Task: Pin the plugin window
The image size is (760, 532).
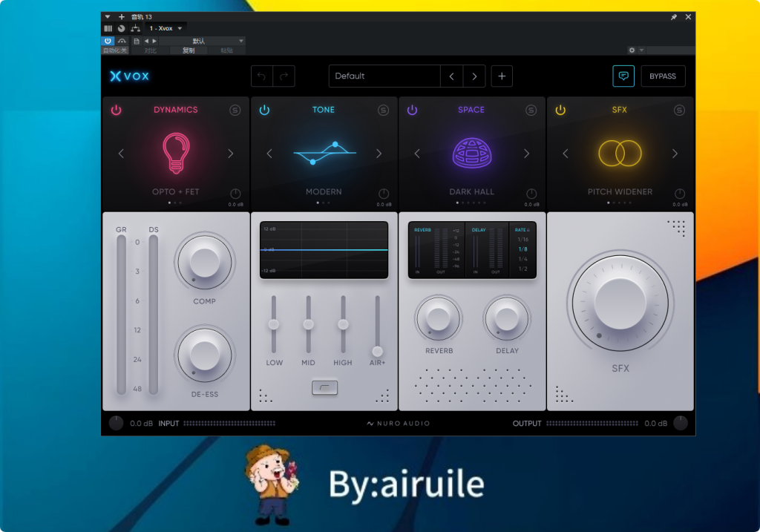Action: (x=674, y=17)
